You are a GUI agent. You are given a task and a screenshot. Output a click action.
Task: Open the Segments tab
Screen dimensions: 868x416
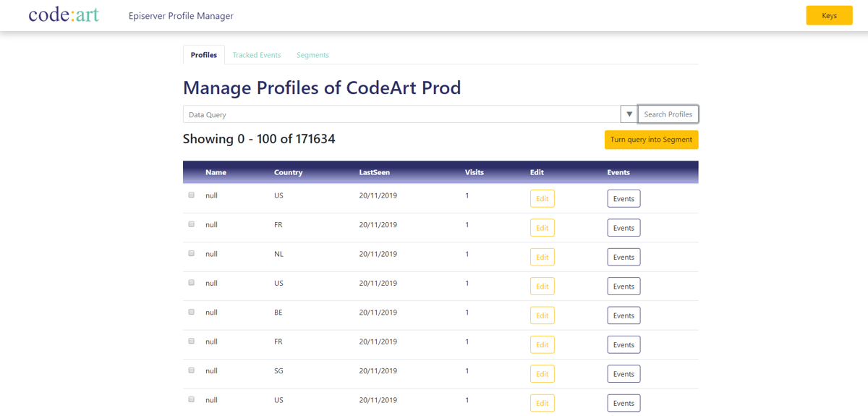click(x=312, y=55)
